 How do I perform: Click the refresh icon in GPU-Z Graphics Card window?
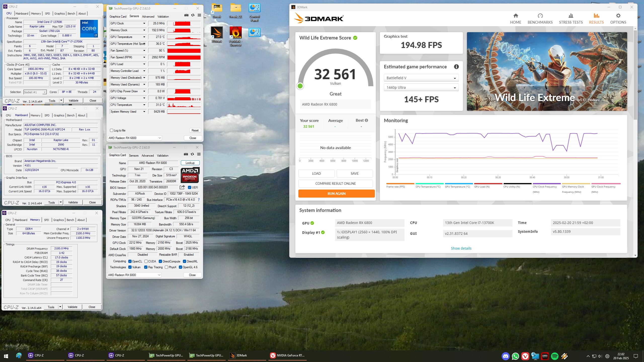(192, 154)
